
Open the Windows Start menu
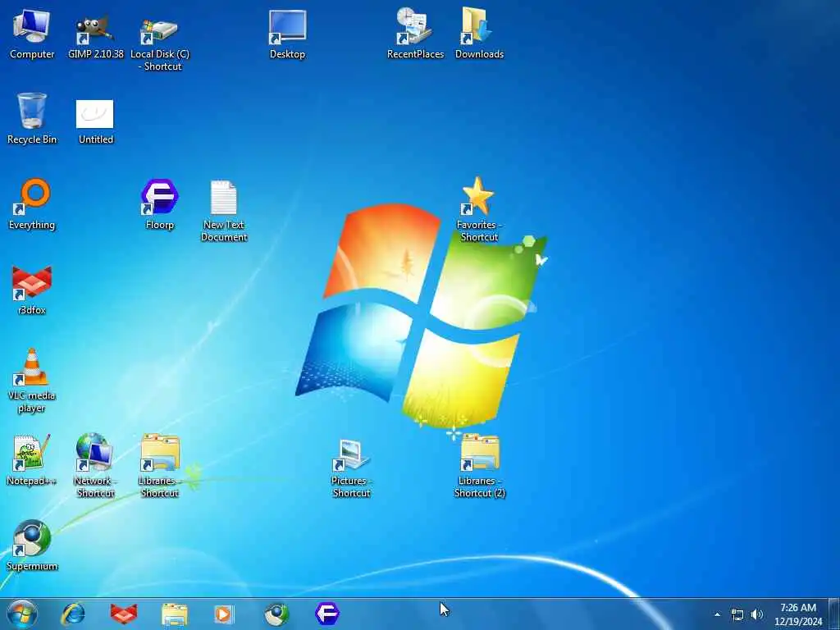(22, 614)
